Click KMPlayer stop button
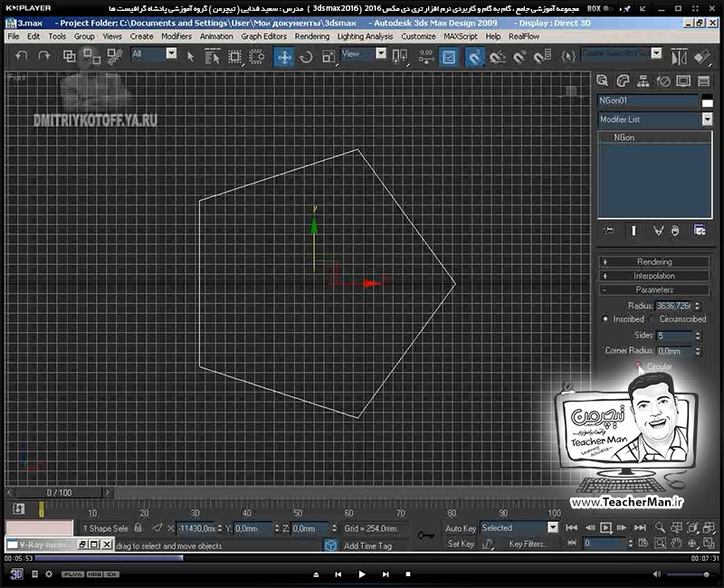The width and height of the screenshot is (724, 588). (x=408, y=574)
